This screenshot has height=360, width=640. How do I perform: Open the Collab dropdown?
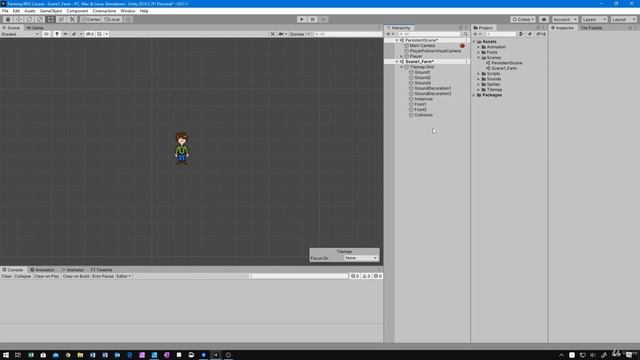(x=523, y=19)
